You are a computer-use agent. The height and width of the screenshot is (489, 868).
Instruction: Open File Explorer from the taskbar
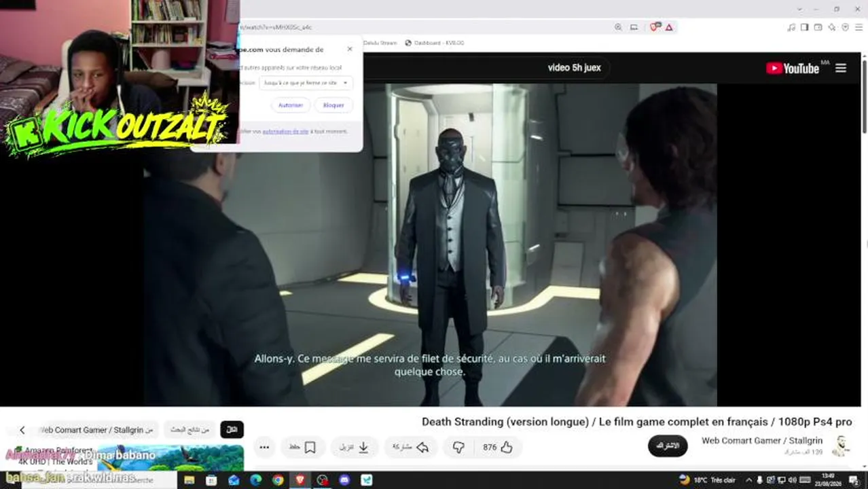[189, 480]
